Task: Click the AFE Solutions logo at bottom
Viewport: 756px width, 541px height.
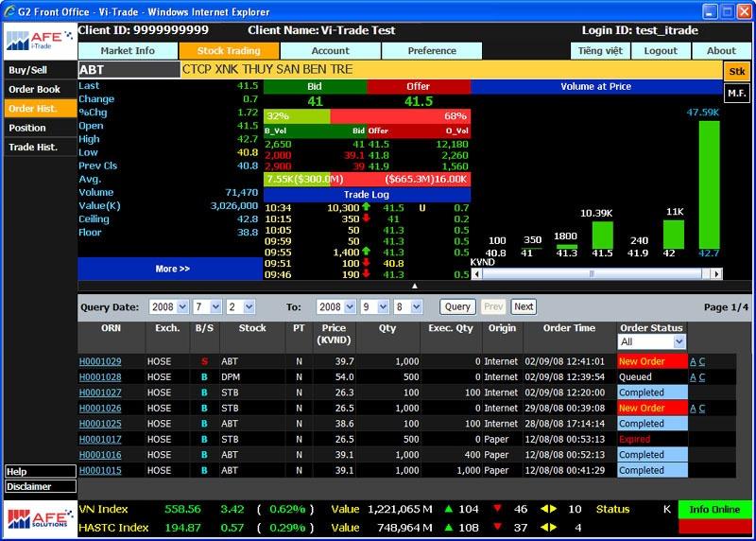Action: [40, 519]
